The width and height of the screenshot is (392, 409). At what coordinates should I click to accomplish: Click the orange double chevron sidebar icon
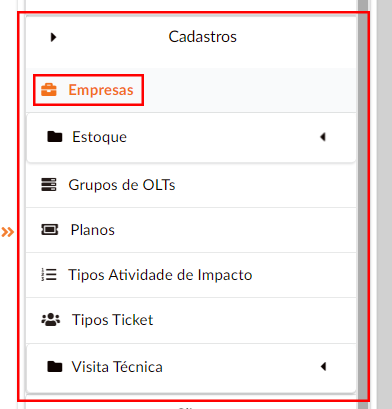[8, 232]
